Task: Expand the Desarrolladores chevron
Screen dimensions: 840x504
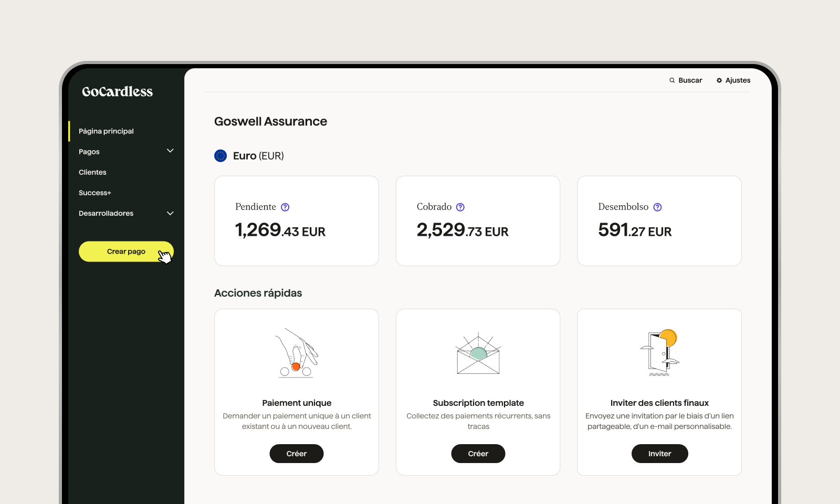Action: pos(170,214)
